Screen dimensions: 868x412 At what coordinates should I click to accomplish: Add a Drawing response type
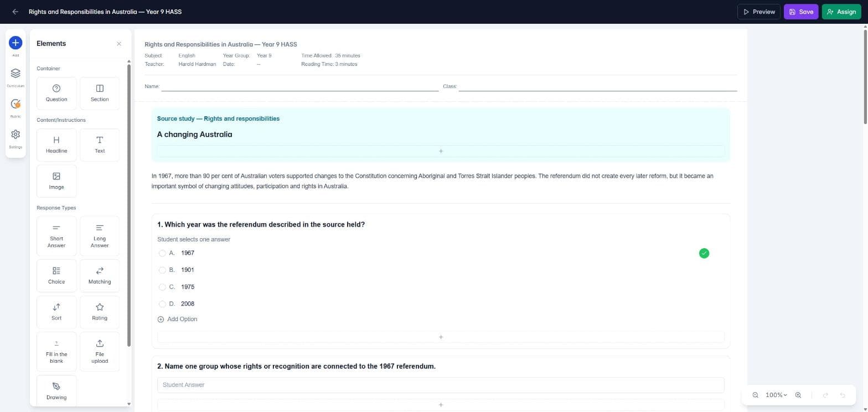coord(56,390)
